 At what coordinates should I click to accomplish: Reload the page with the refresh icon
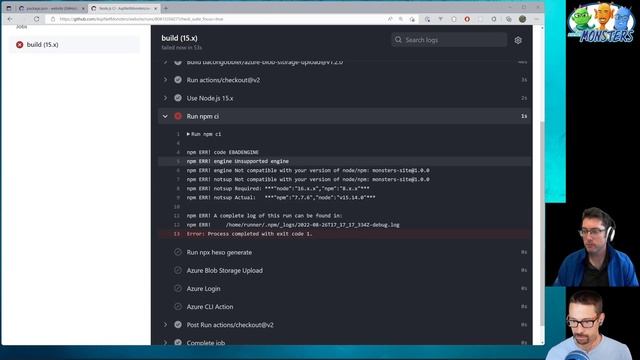tap(36, 19)
